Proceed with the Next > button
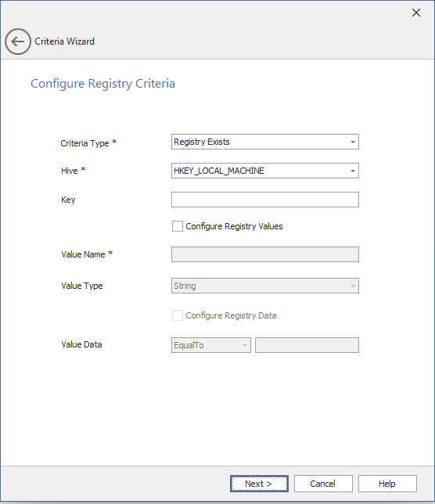 pos(259,484)
